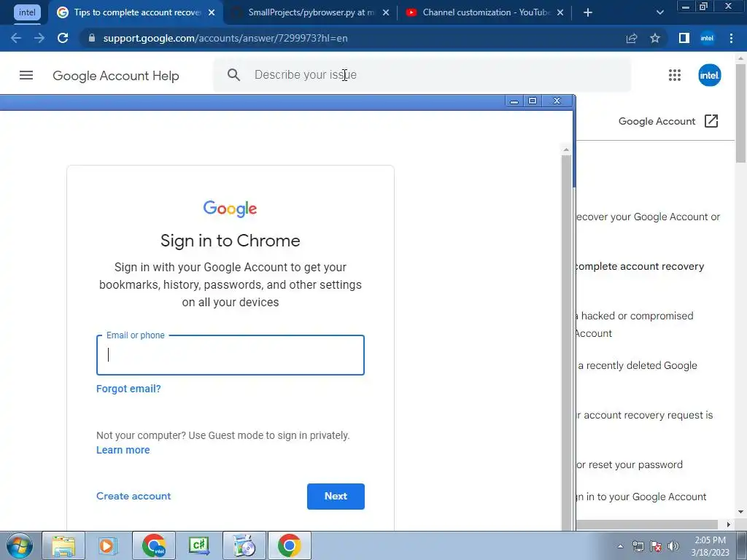Go back using the browser back arrow
This screenshot has height=560, width=747.
[16, 38]
